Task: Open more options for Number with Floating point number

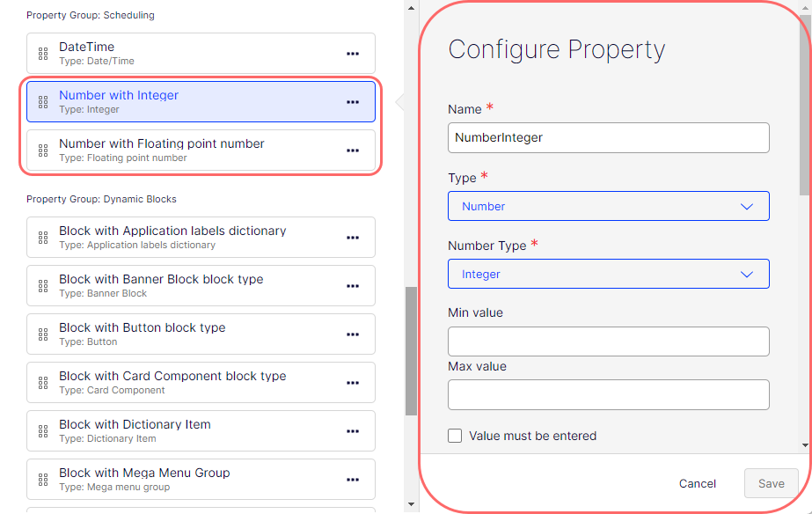Action: tap(353, 151)
